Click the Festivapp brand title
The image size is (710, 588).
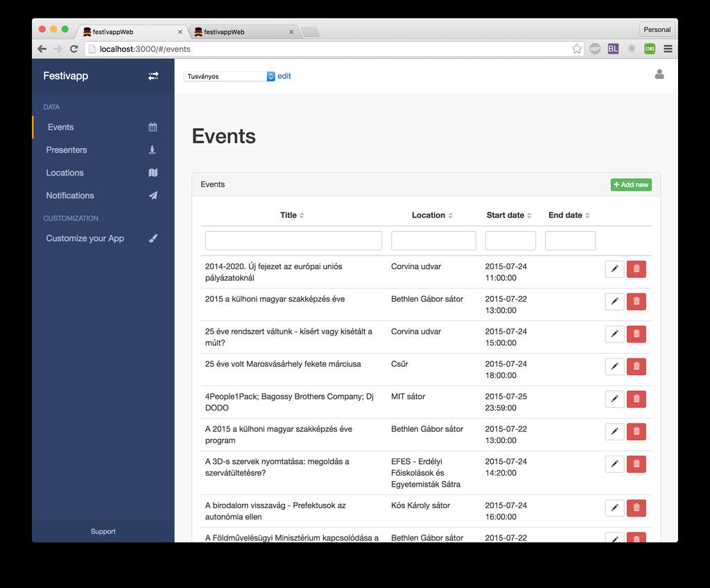[x=66, y=76]
